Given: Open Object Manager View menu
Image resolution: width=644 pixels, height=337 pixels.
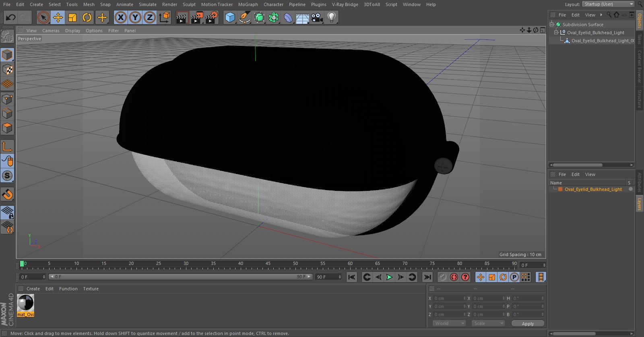Looking at the screenshot, I should tap(590, 15).
